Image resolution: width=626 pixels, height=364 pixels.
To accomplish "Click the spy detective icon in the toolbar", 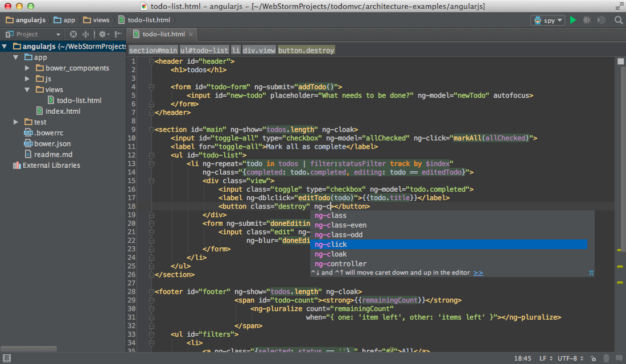I will pyautogui.click(x=538, y=20).
